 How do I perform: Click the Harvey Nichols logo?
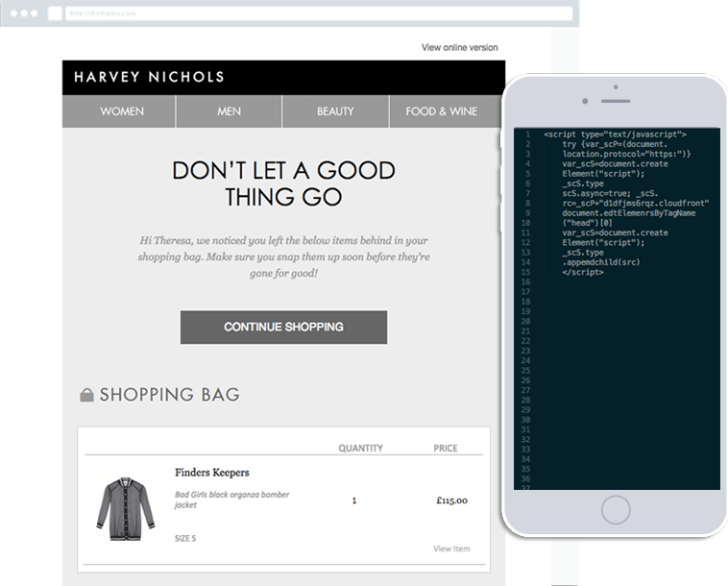pos(150,77)
